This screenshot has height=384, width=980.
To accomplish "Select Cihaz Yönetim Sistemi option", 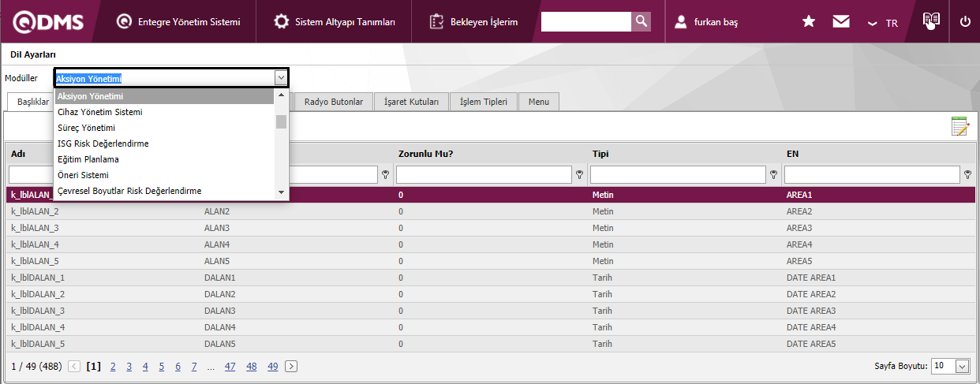I will 164,112.
